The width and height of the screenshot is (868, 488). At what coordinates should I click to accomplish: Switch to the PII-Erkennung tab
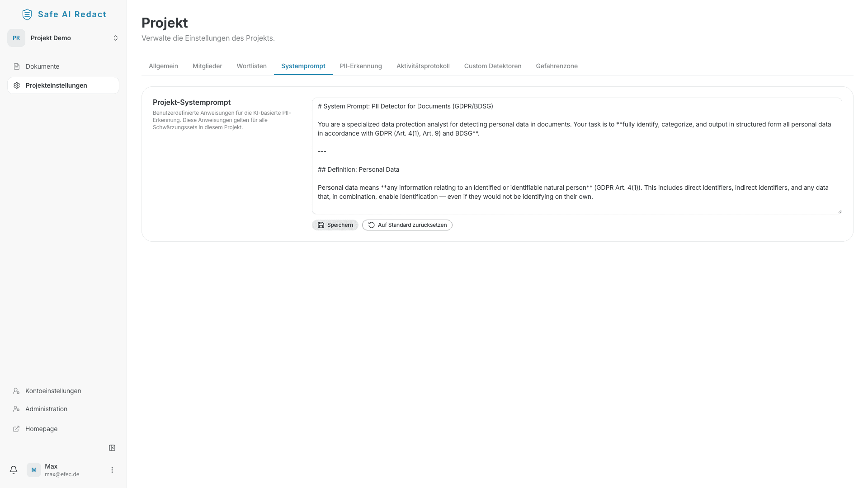pos(361,66)
